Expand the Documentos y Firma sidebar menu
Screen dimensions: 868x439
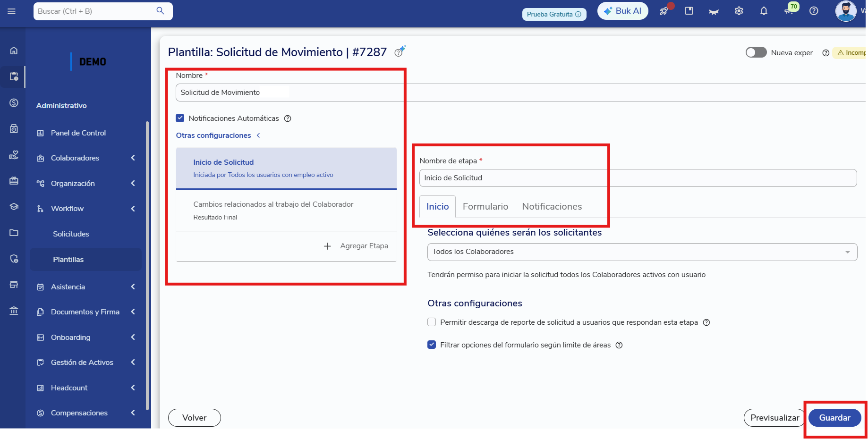[86, 312]
